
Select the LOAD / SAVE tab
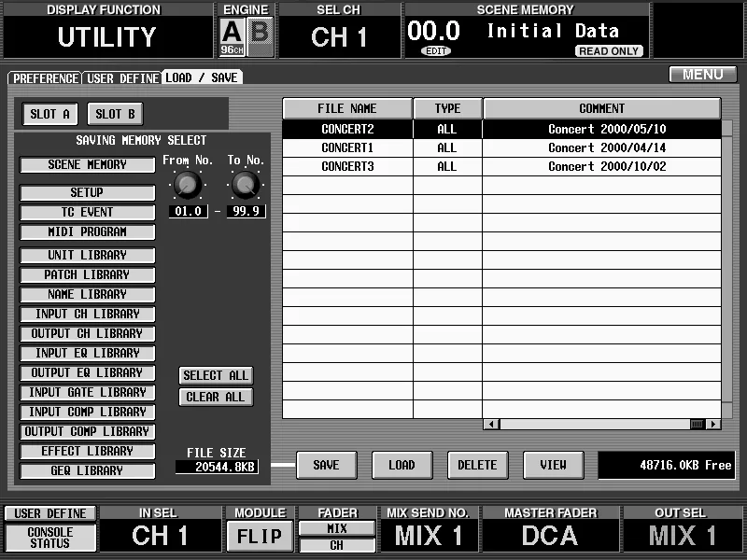point(202,77)
